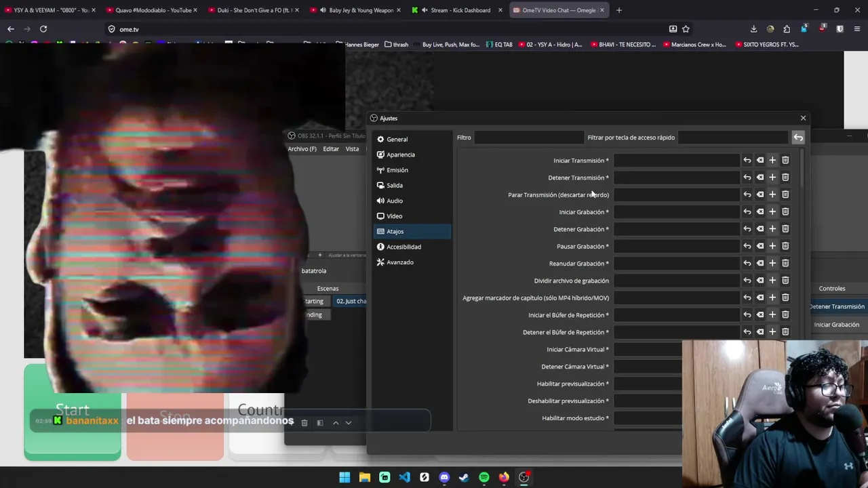
Task: Switch to the Stream - Kick Dashboard tab
Action: [458, 10]
